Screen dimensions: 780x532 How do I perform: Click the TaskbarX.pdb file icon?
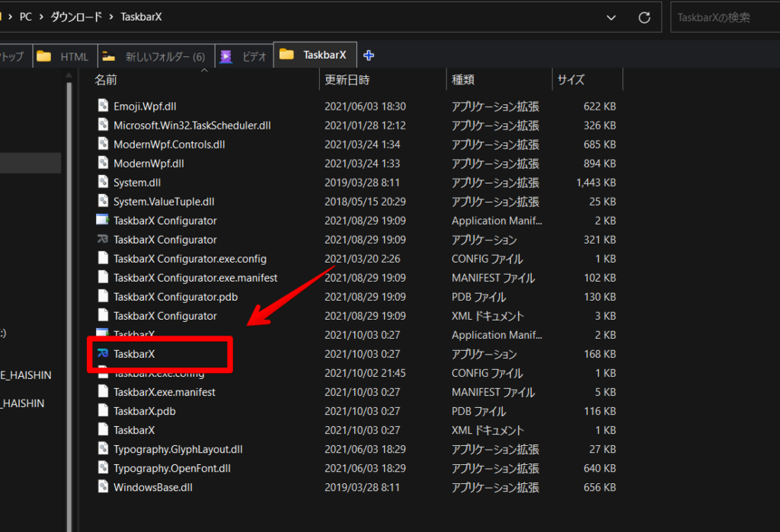pos(103,410)
